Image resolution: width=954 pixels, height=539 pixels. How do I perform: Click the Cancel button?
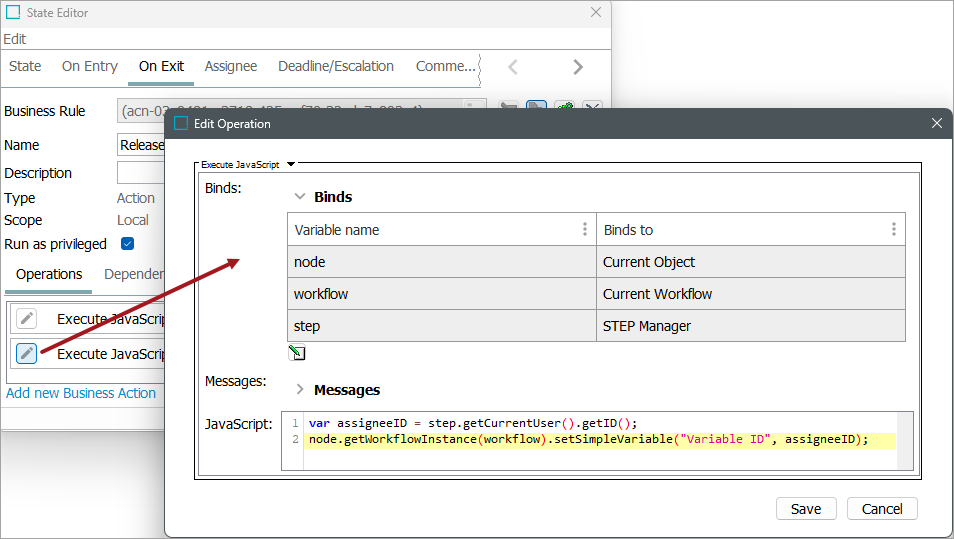(881, 508)
